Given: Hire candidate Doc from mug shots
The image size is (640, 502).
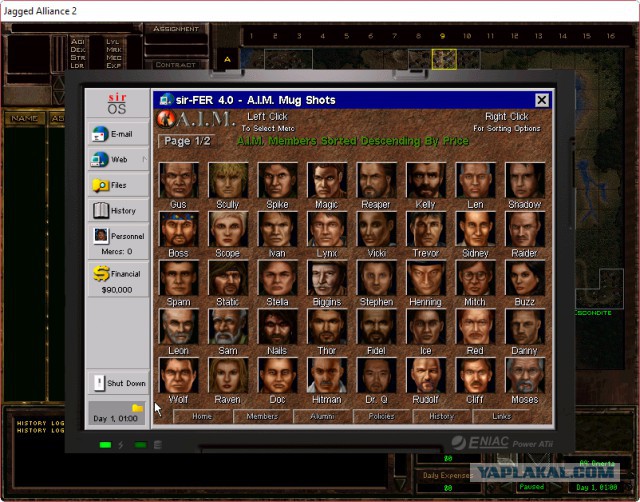Looking at the screenshot, I should 277,375.
